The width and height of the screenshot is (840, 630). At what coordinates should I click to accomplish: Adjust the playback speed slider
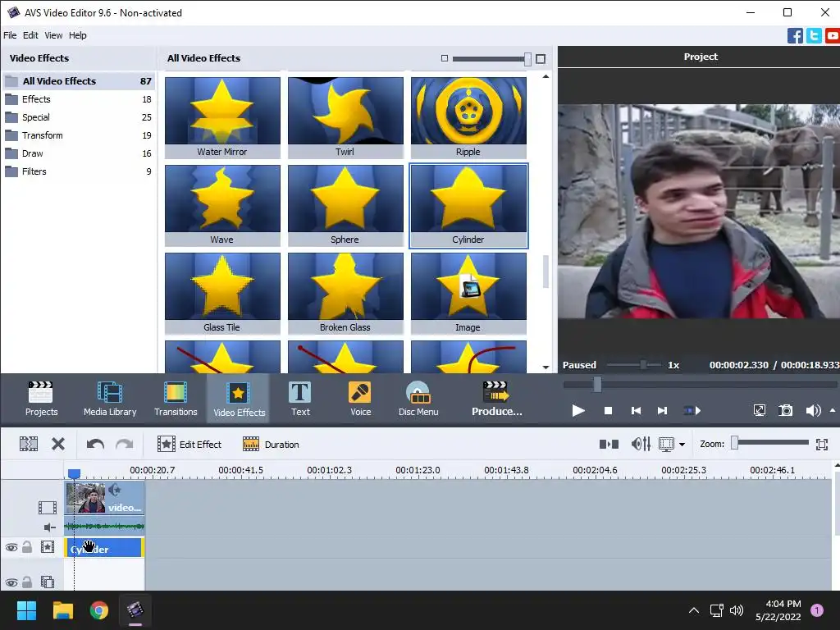[x=643, y=365]
